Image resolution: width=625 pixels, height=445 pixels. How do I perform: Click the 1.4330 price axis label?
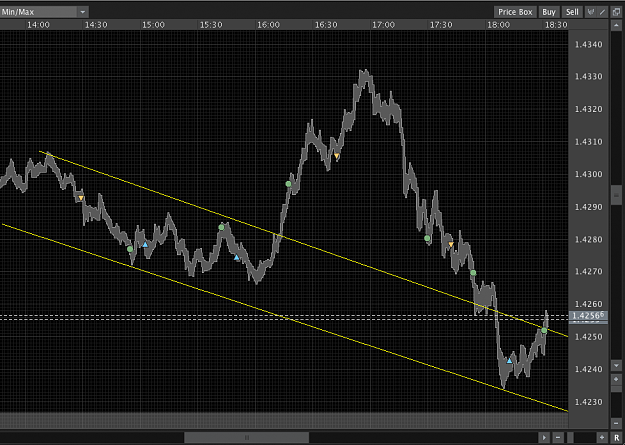click(x=588, y=77)
